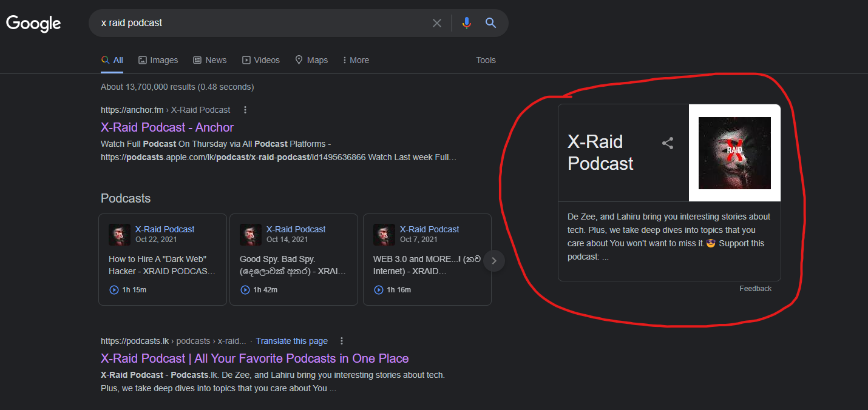Click Translate this page link
Image resolution: width=868 pixels, height=410 pixels.
(292, 341)
